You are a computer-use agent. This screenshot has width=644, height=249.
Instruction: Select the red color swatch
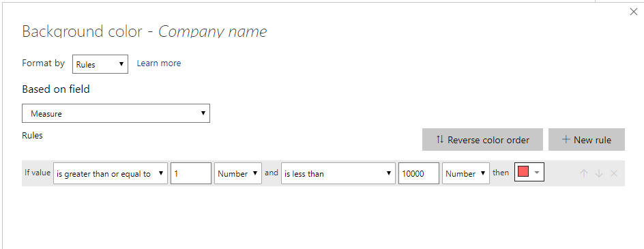[523, 173]
